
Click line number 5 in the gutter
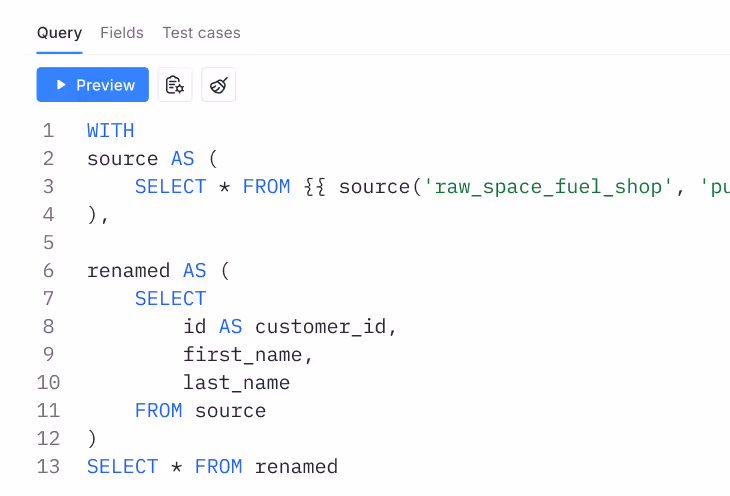(x=49, y=243)
